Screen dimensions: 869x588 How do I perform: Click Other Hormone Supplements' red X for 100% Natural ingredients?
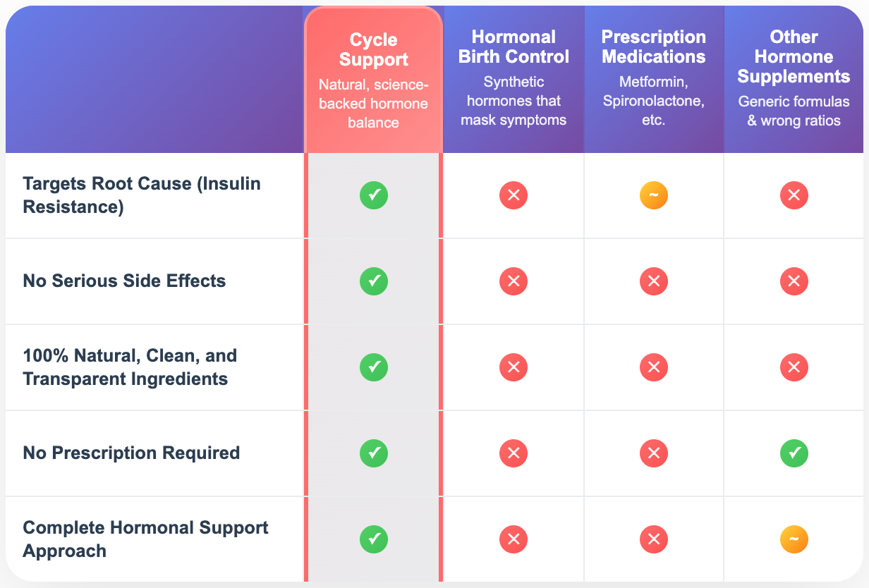[x=794, y=367]
